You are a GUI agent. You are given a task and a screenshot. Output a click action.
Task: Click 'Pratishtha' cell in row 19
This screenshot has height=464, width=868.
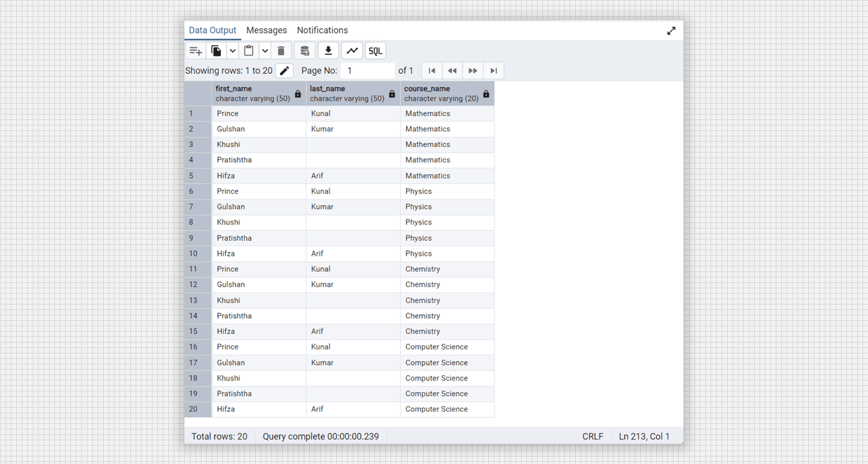coord(258,393)
